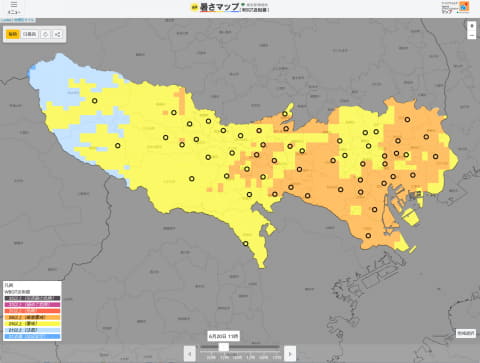Click the circular refresh icon in toolbar
The height and width of the screenshot is (363, 480).
pos(46,34)
